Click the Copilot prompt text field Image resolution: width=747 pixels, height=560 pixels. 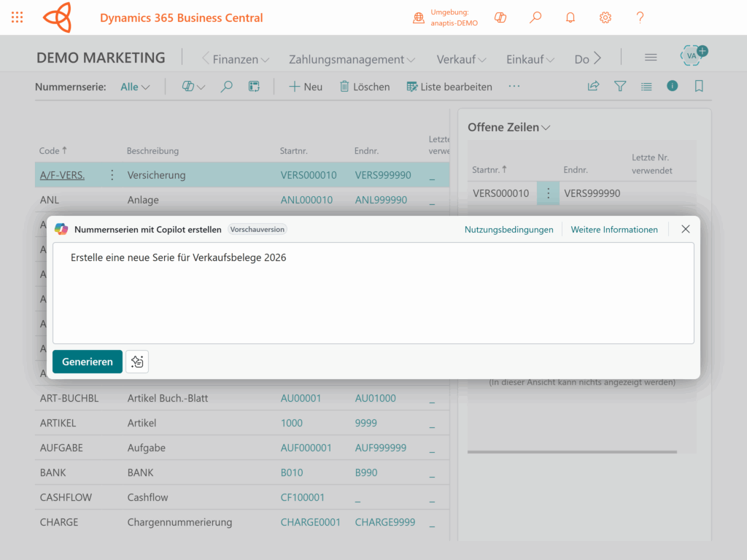[x=373, y=293]
